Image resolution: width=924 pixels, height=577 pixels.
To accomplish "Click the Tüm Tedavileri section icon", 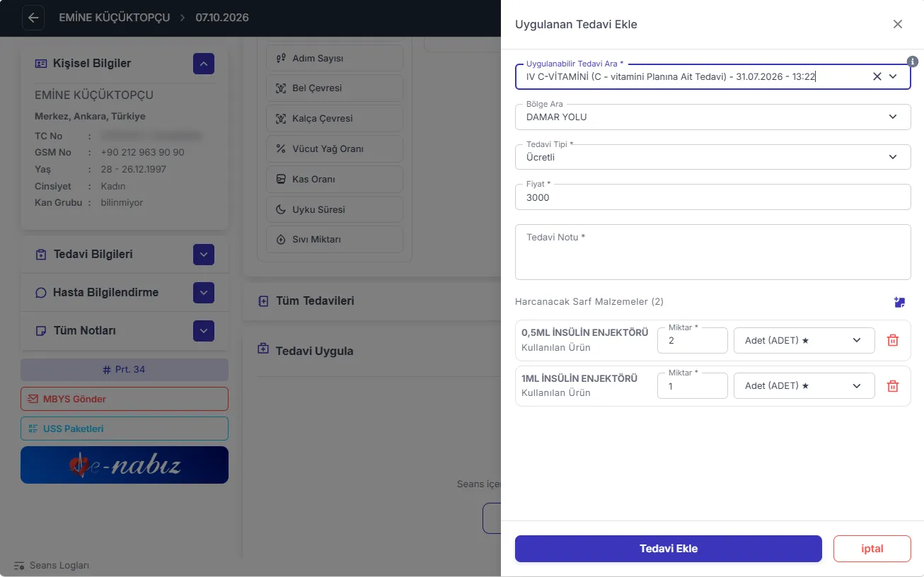I will 263,301.
